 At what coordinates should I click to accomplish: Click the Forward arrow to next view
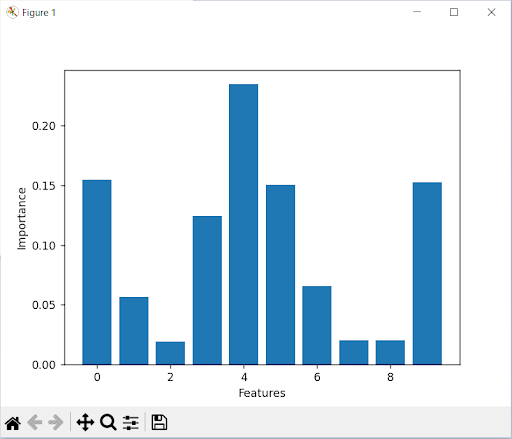point(56,423)
